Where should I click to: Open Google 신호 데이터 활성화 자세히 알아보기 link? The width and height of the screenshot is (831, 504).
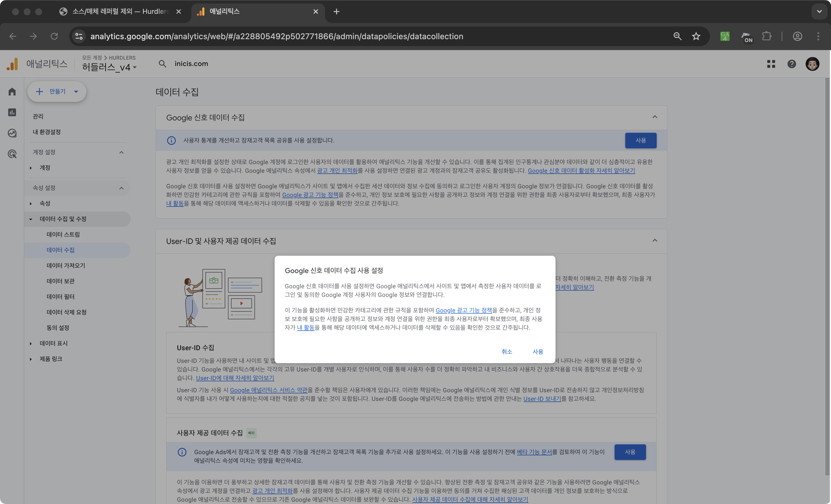click(x=581, y=170)
